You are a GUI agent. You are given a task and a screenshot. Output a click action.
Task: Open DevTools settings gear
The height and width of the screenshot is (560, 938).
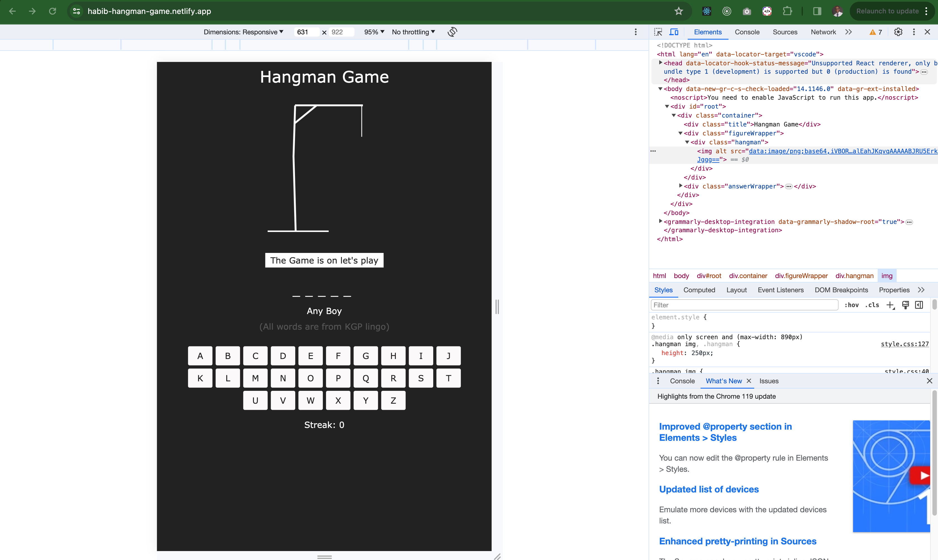(x=898, y=32)
